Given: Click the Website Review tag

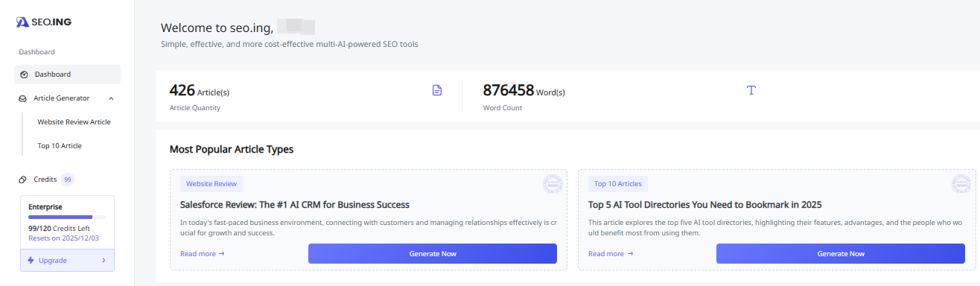Looking at the screenshot, I should [x=211, y=184].
